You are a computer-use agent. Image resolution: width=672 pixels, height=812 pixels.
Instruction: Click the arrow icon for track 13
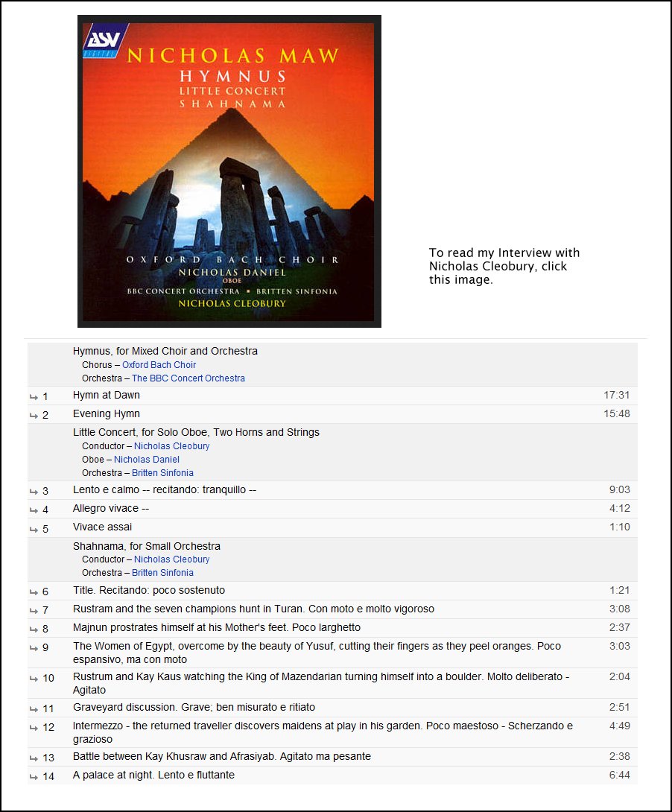point(34,758)
